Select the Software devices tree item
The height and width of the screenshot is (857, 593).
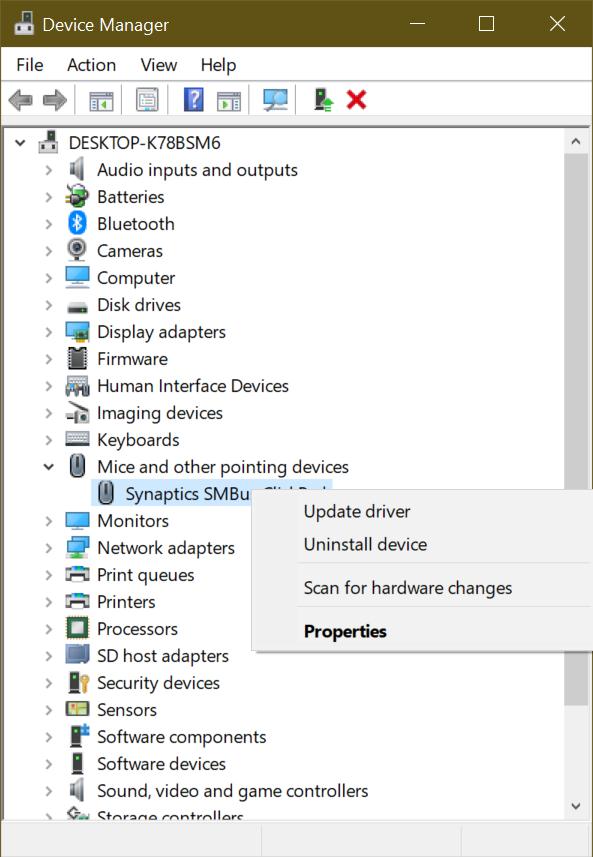pyautogui.click(x=161, y=764)
